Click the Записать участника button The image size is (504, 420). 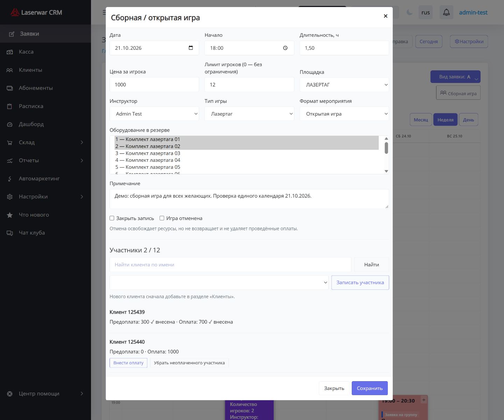click(360, 282)
